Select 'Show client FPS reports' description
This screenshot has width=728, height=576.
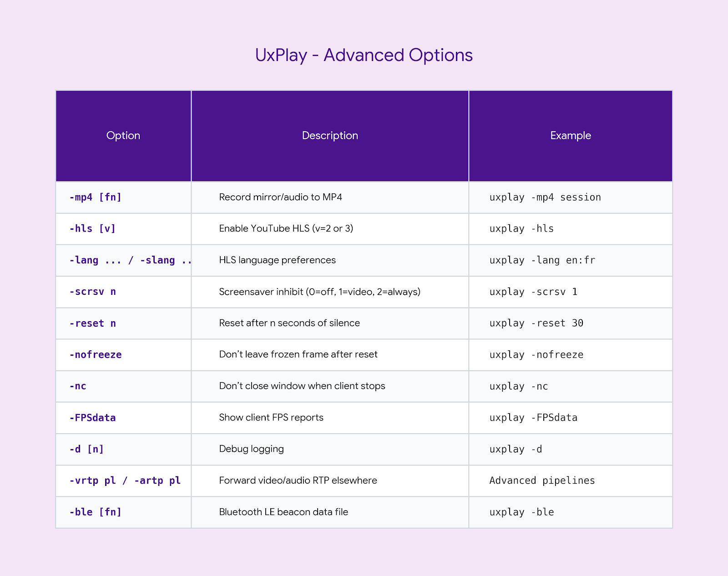(x=271, y=418)
